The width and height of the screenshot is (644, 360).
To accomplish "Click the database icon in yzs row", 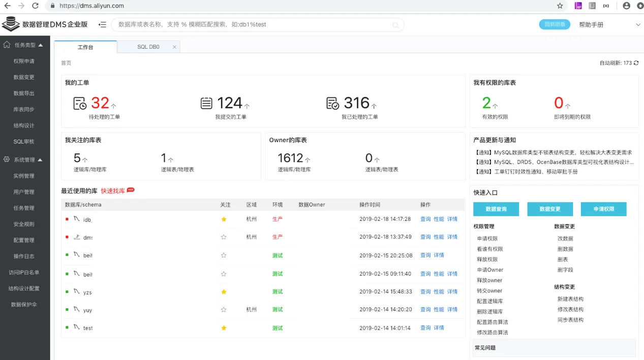I will point(77,291).
